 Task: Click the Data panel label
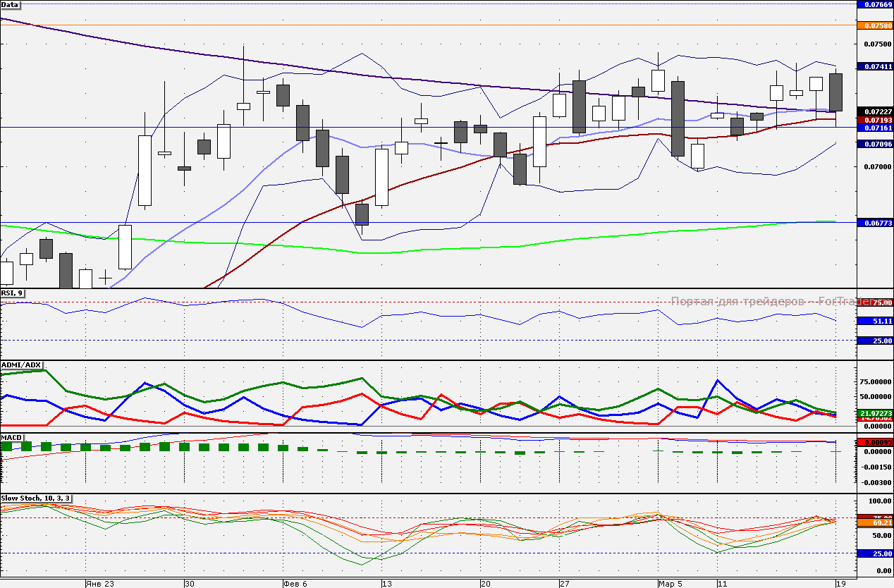(x=10, y=5)
